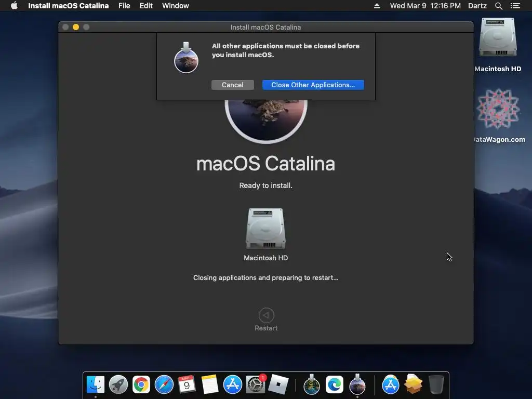Click the eject icon in menu bar
This screenshot has height=399, width=532.
click(x=377, y=6)
